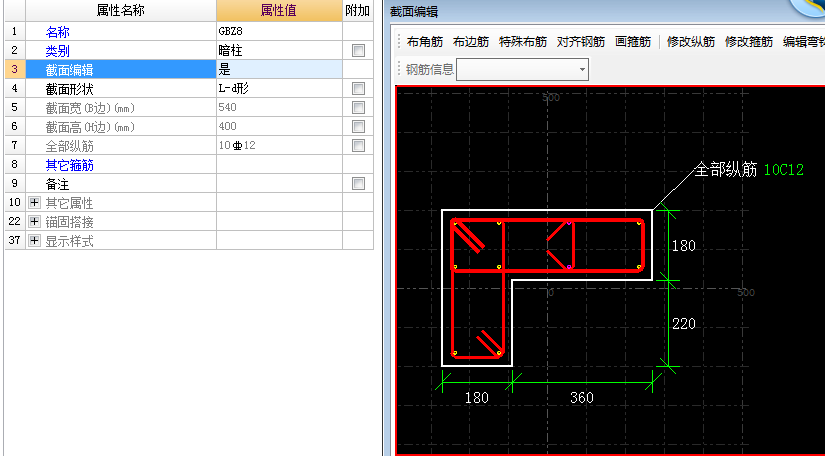The image size is (825, 456).
Task: Click the green 10C12 rebar annotation
Action: tap(783, 170)
